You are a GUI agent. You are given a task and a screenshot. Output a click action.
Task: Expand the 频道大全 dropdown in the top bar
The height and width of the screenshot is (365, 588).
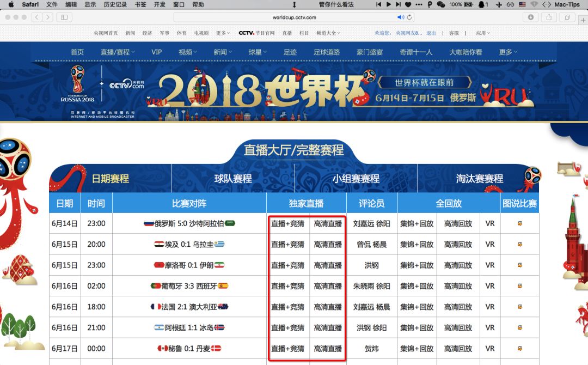(x=328, y=33)
